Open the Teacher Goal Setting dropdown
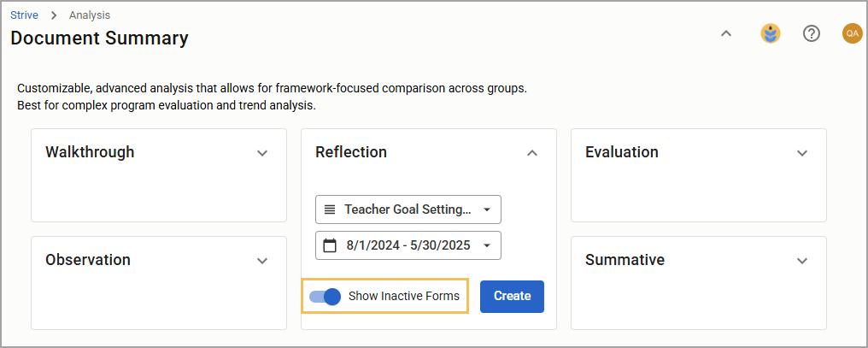Viewport: 868px width, 348px height. tap(408, 209)
